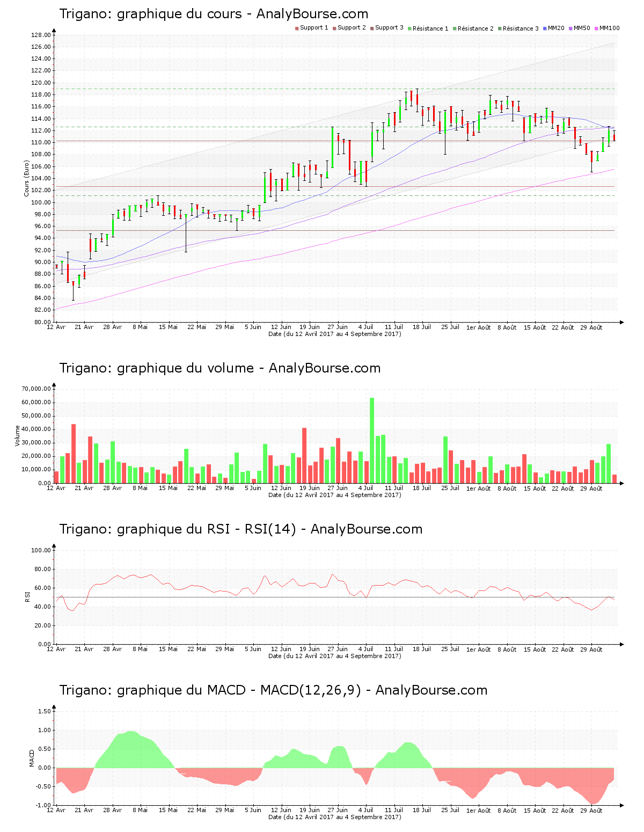Click '4 Juil' date on price chart
The height and width of the screenshot is (832, 644).
click(x=365, y=327)
